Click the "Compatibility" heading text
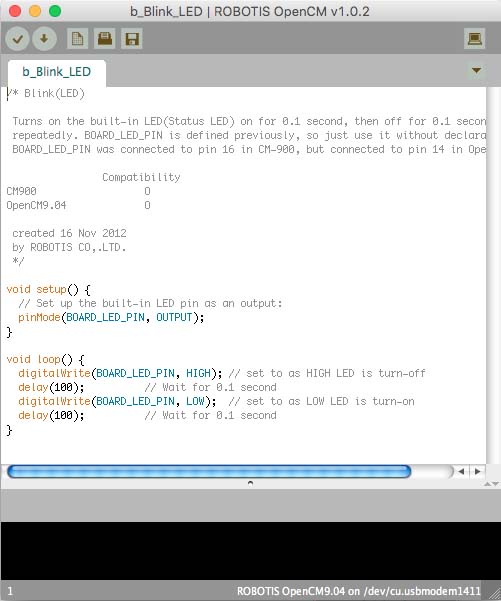Viewport: 501px width, 601px height. pyautogui.click(x=141, y=177)
